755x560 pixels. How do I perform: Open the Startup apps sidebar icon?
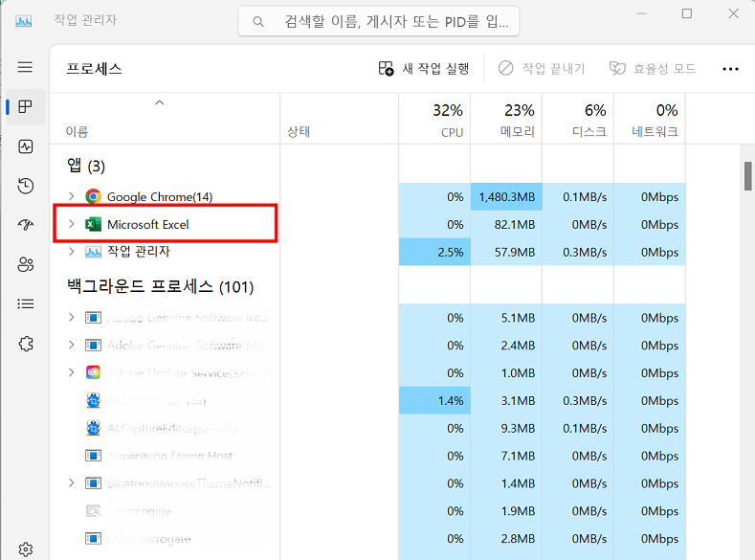pyautogui.click(x=25, y=225)
